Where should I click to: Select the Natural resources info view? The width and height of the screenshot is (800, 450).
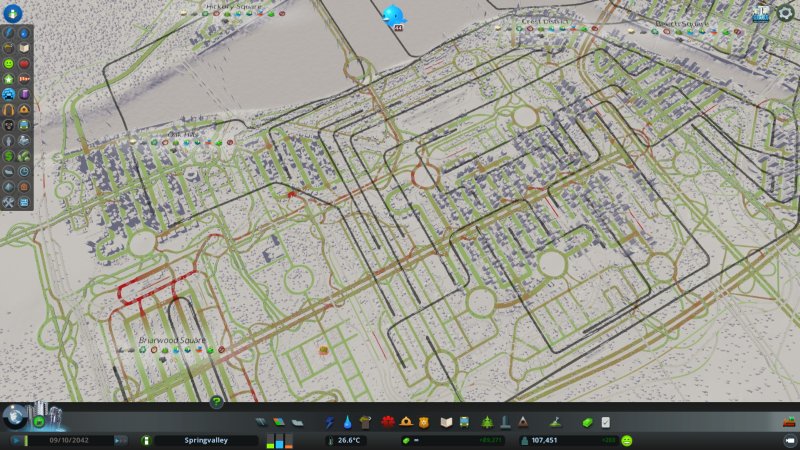24,156
